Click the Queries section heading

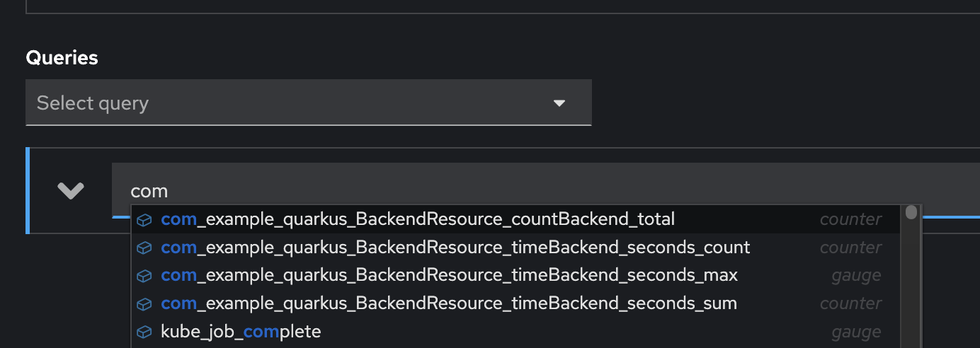62,58
